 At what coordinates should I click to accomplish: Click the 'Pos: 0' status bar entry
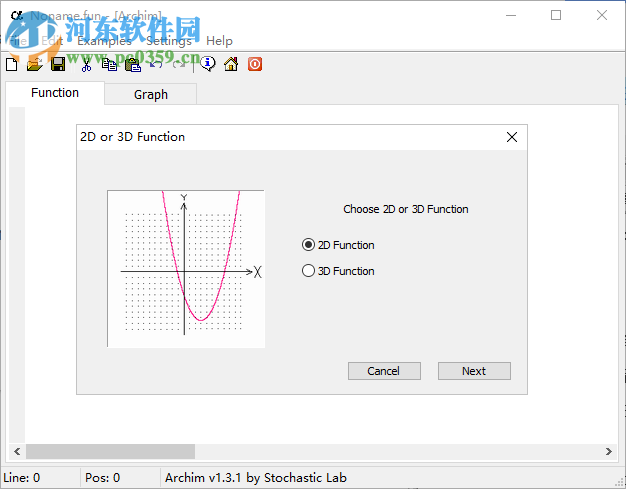pyautogui.click(x=103, y=478)
